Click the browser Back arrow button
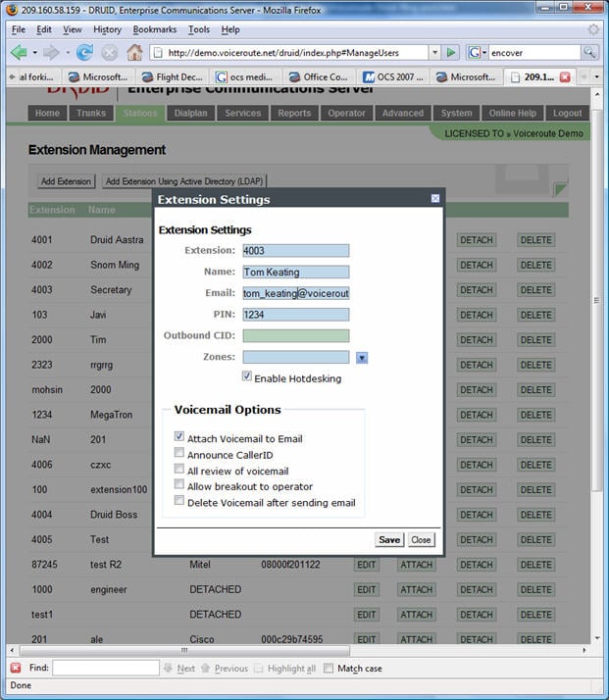 20,52
